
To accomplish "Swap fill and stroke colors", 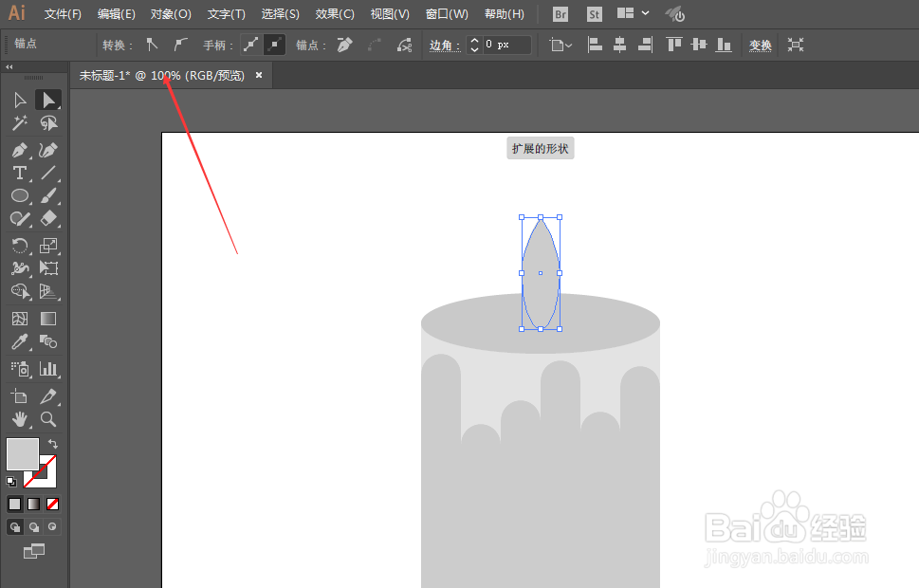I will click(53, 444).
